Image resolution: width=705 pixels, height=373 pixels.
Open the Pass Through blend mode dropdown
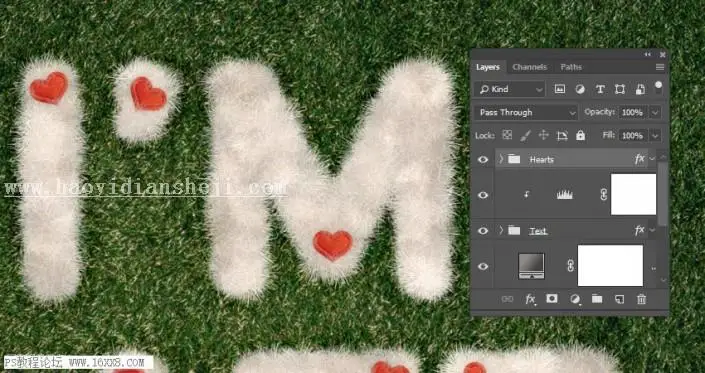pyautogui.click(x=526, y=112)
